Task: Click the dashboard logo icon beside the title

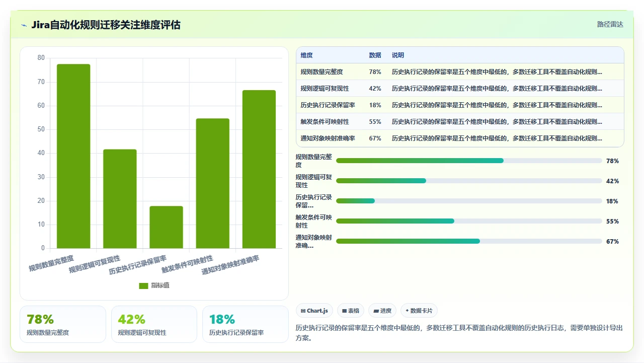Action: point(24,25)
